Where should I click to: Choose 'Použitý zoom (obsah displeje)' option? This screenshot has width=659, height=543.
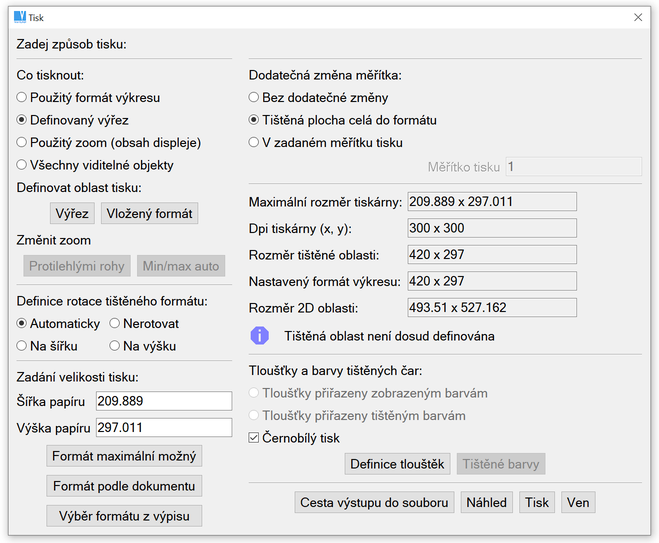(23, 142)
